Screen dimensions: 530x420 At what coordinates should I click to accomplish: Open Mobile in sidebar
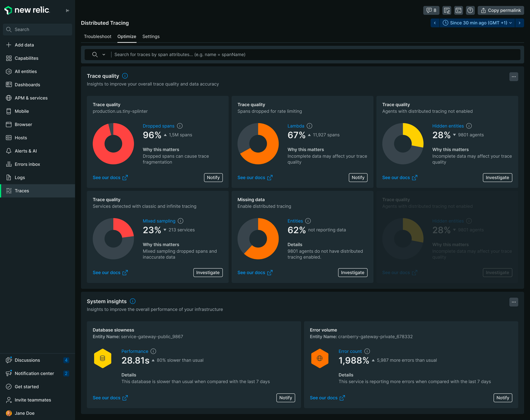(37, 111)
